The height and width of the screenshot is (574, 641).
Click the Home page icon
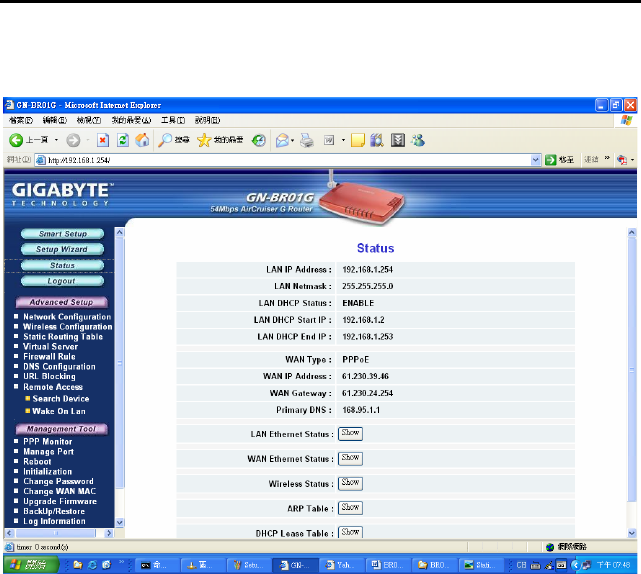tap(142, 140)
